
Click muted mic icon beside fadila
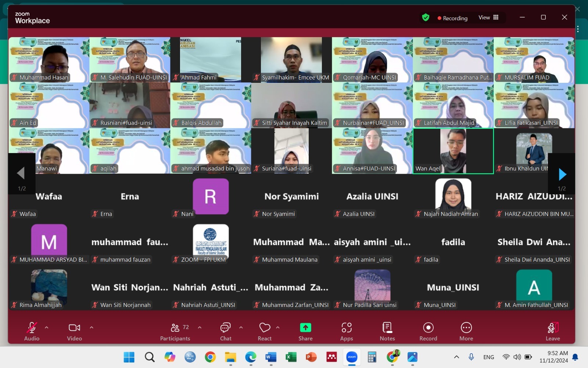[419, 259]
